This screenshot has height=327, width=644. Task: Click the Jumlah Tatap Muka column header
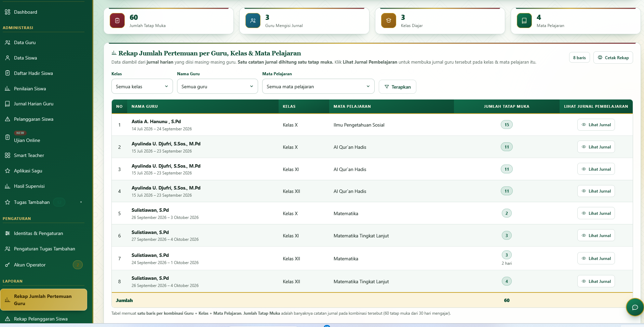click(507, 106)
